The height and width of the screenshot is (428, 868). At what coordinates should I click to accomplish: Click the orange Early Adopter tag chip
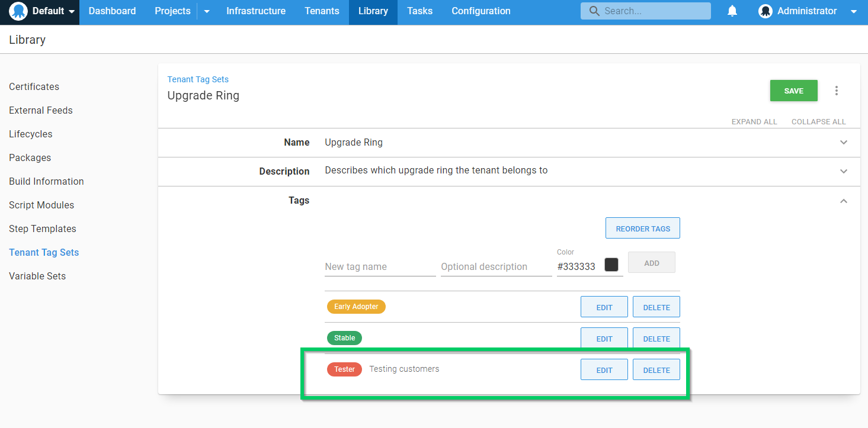click(356, 307)
